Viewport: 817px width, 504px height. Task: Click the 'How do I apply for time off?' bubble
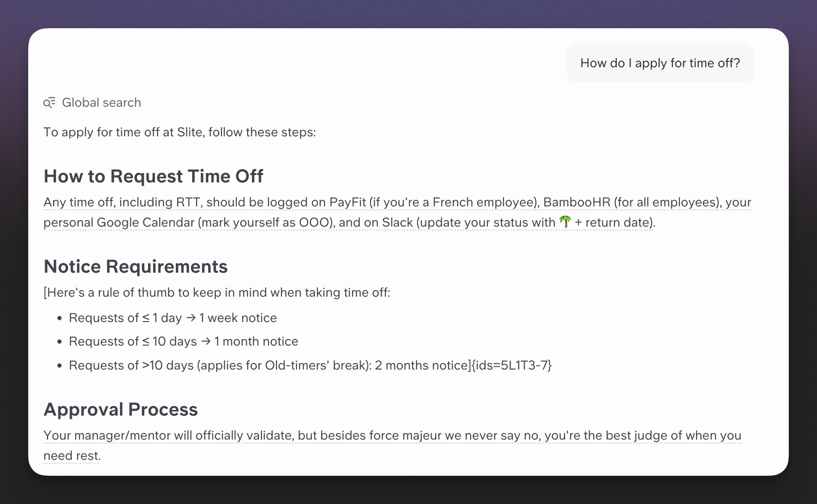(x=660, y=63)
